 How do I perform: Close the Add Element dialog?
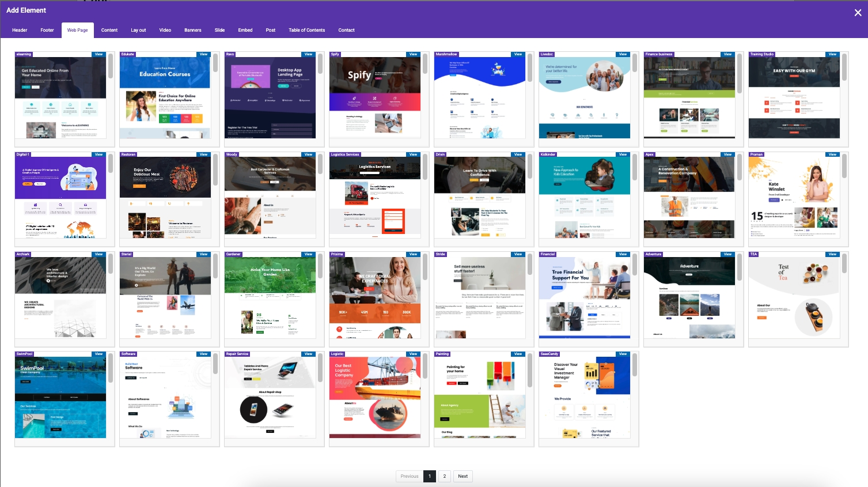tap(858, 13)
